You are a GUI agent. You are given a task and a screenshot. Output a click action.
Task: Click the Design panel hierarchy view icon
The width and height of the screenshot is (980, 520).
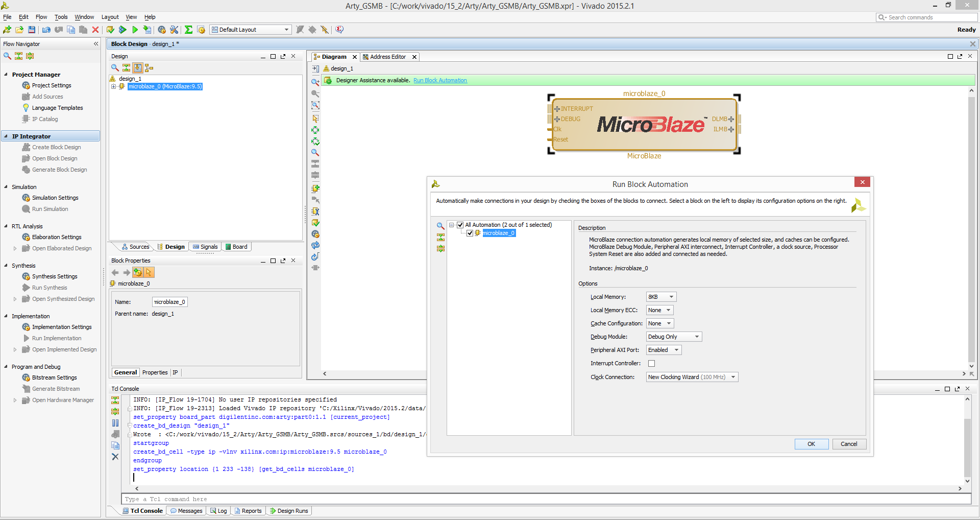(x=149, y=67)
